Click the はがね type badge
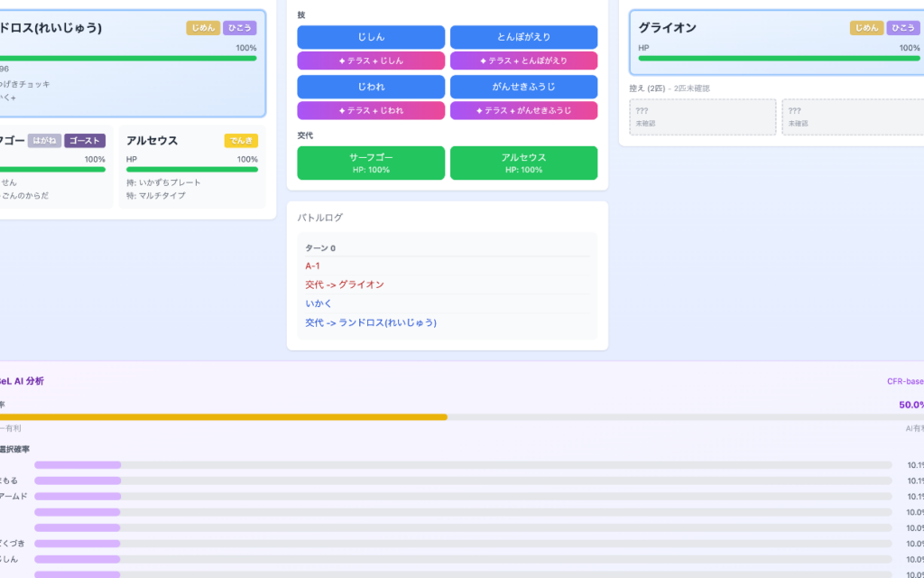924x578 pixels. (44, 141)
